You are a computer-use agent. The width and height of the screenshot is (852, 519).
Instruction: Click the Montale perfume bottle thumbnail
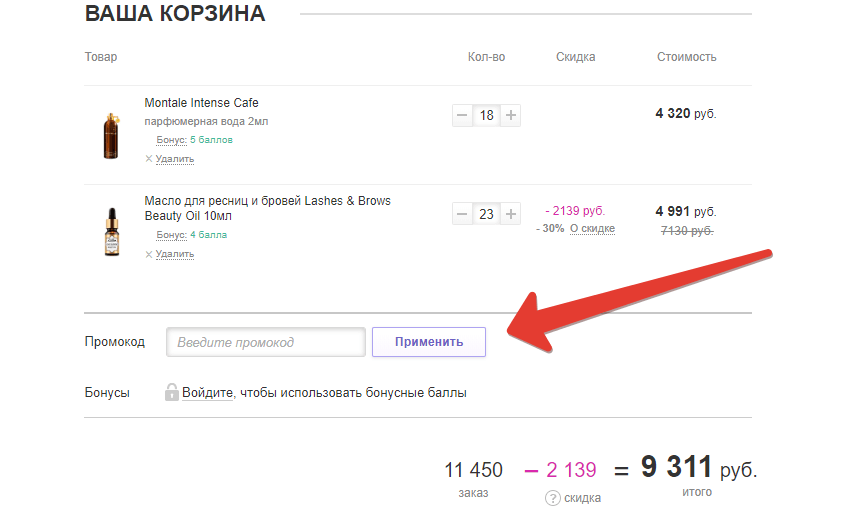tap(110, 135)
